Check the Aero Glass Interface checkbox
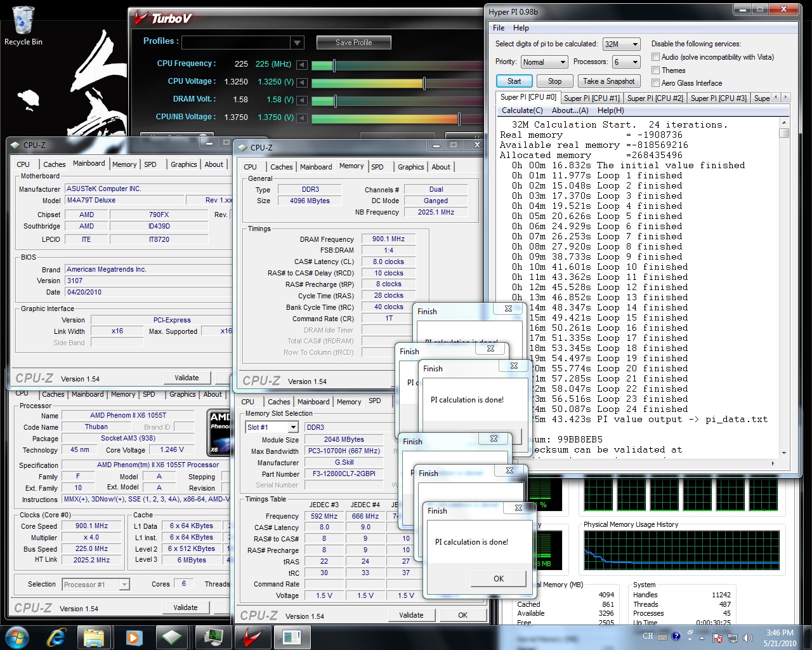The image size is (812, 650). point(655,83)
